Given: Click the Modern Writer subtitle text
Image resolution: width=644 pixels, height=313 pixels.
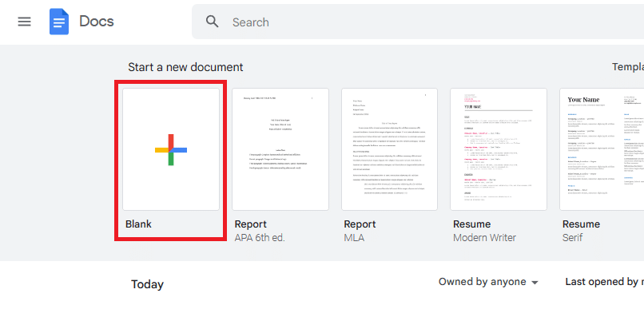Looking at the screenshot, I should coord(485,237).
